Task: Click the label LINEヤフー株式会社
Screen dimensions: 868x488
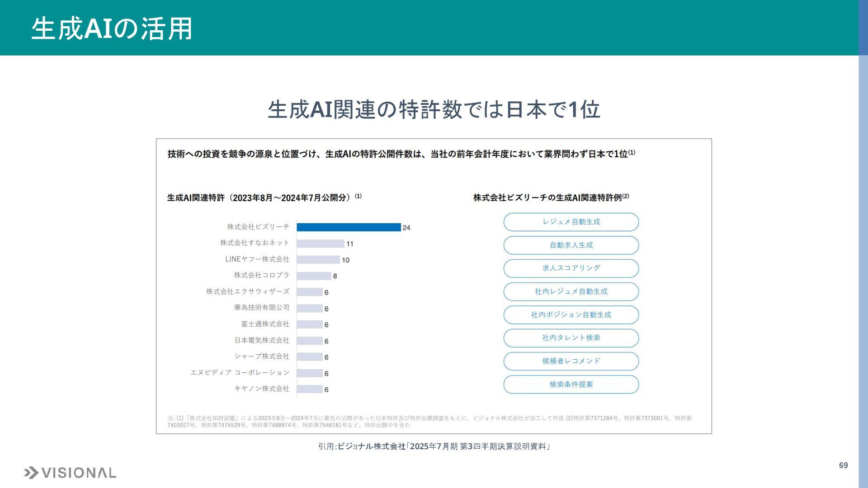Action: click(x=257, y=259)
